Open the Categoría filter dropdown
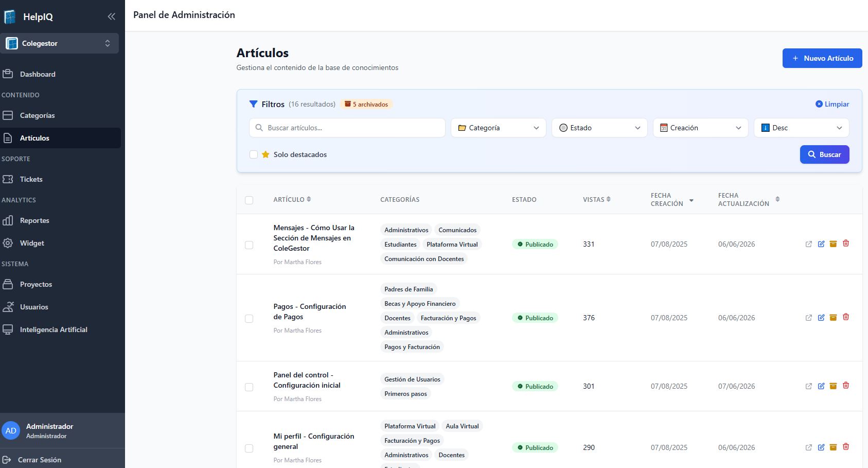The width and height of the screenshot is (868, 468). coord(498,128)
